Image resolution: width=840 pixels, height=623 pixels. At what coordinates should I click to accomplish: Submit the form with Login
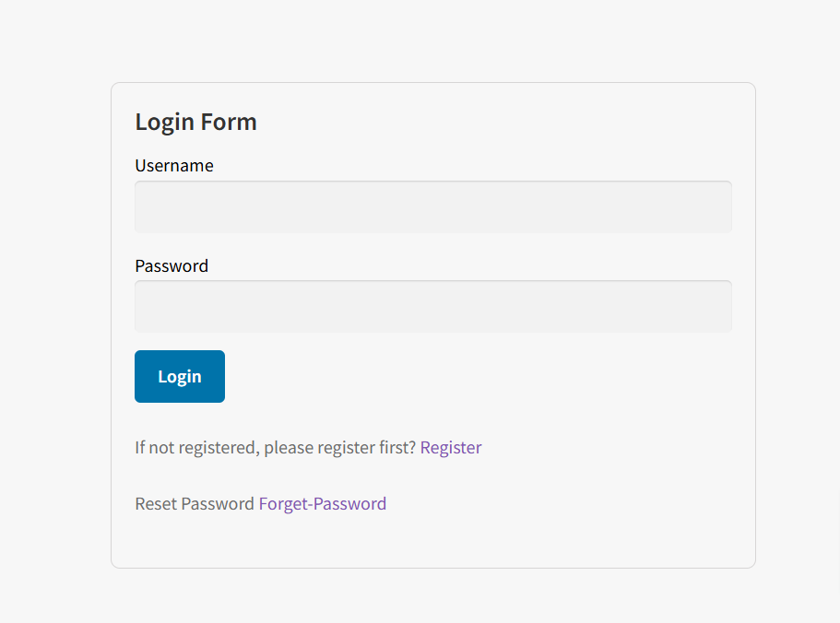pyautogui.click(x=180, y=376)
